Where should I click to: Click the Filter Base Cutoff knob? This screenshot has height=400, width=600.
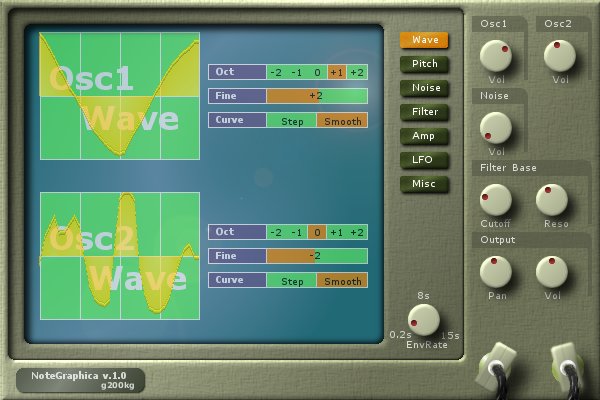tap(495, 198)
